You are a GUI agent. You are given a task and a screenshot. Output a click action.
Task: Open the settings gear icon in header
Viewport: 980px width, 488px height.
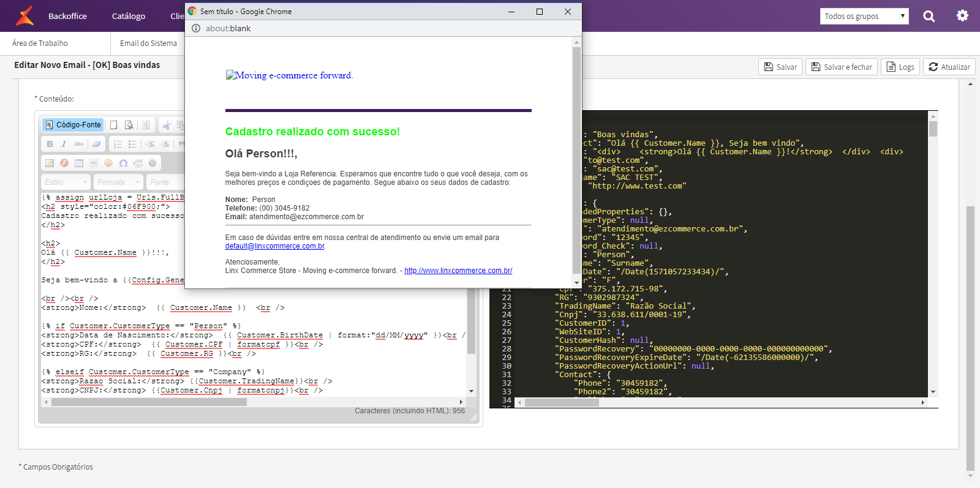[x=962, y=16]
